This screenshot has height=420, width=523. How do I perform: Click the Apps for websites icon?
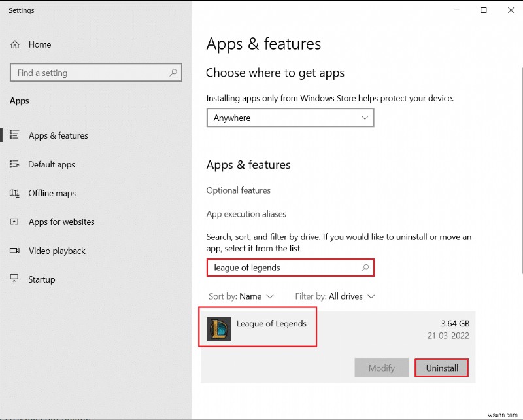tap(14, 222)
